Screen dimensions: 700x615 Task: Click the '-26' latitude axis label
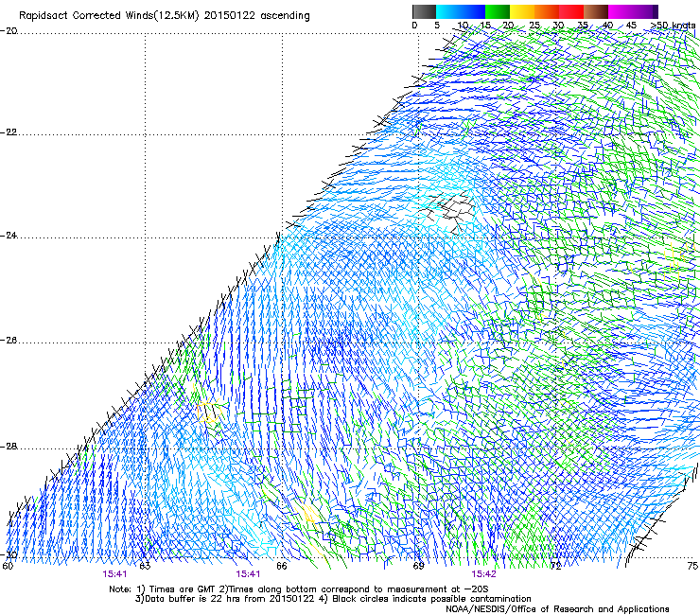click(9, 341)
